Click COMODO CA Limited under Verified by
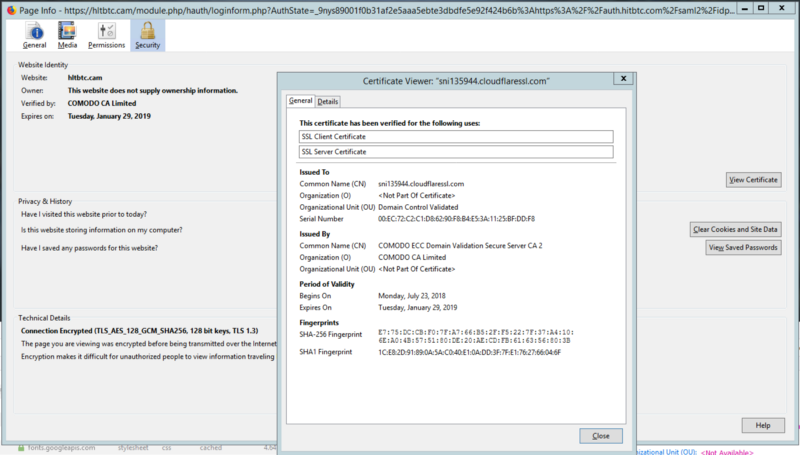The image size is (800, 455). [102, 103]
